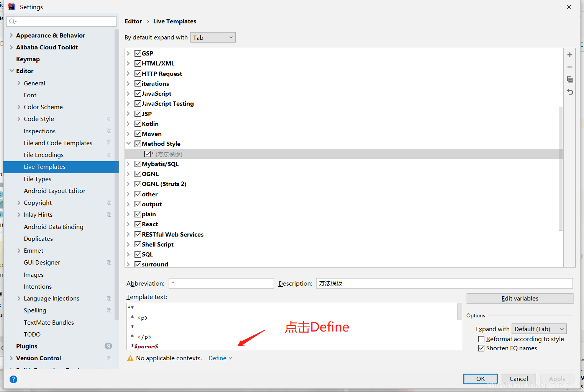Image resolution: width=584 pixels, height=392 pixels.
Task: Close the Settings dialog with X
Action: click(569, 7)
